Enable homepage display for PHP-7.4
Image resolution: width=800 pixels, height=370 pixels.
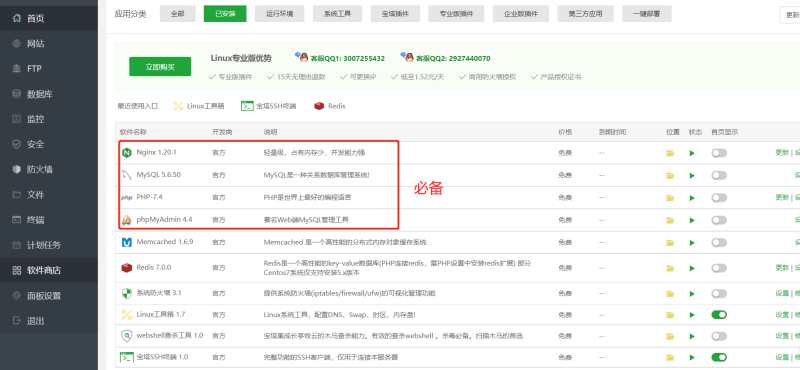click(719, 198)
